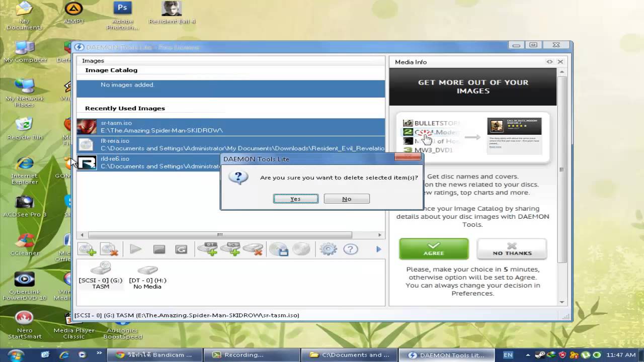
Task: Open Preferences gear icon
Action: pos(328,249)
